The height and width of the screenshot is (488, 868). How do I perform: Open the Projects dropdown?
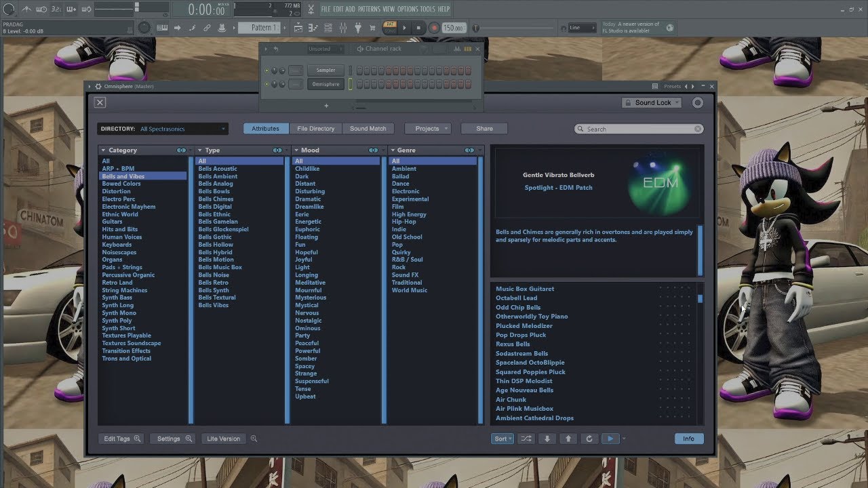(427, 129)
